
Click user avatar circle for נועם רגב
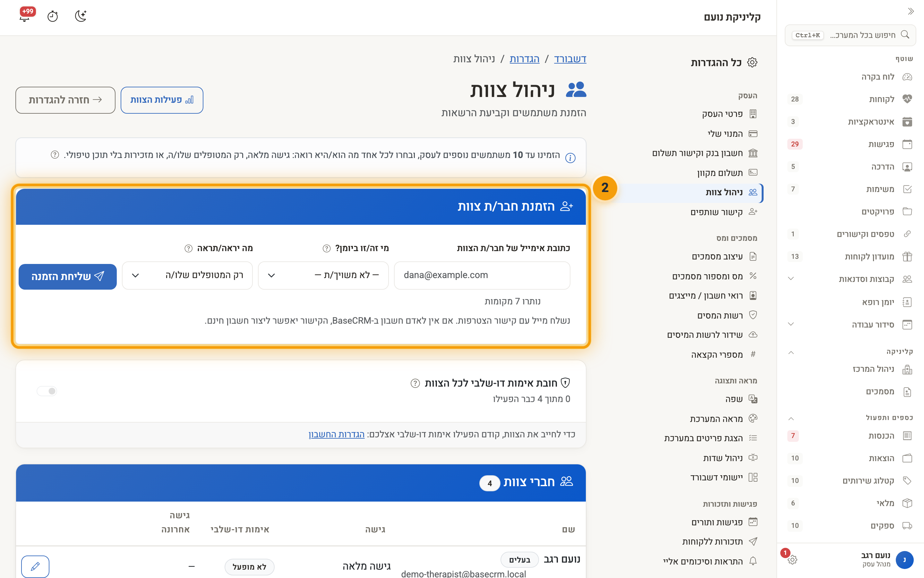pyautogui.click(x=904, y=560)
